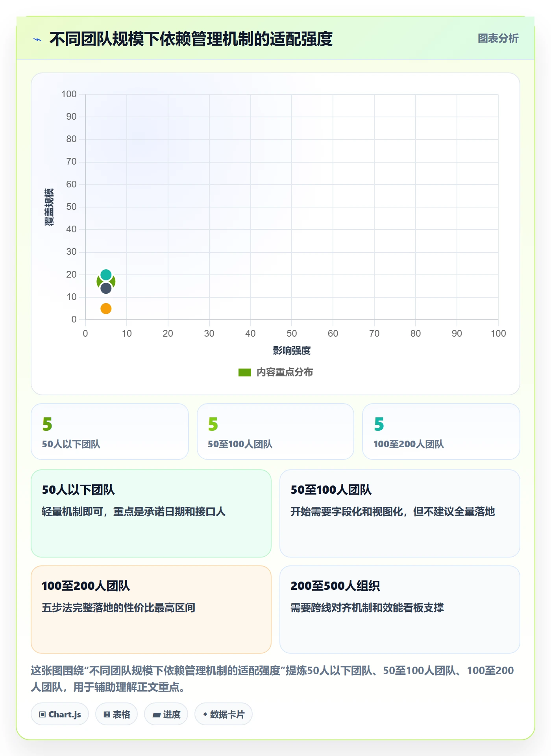Select the 100至200人团队 stat card with the 5
The image size is (551, 756).
coord(441,432)
